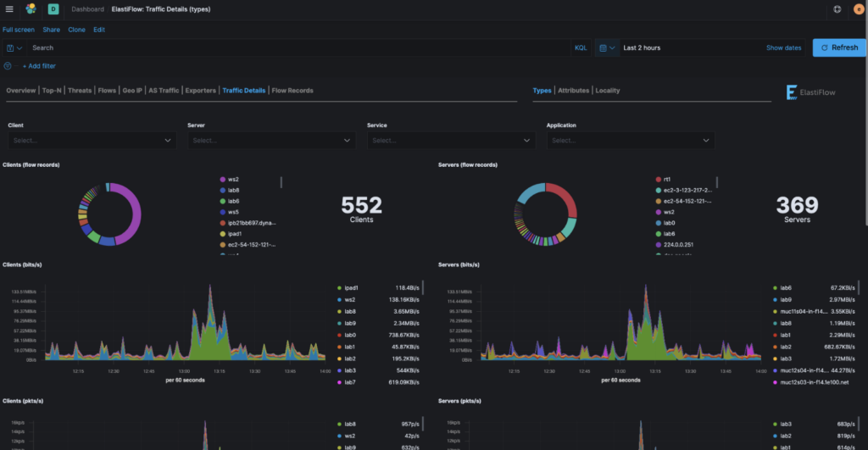Viewport: 868px width, 450px height.
Task: Go to the Top-N tab
Action: [52, 91]
